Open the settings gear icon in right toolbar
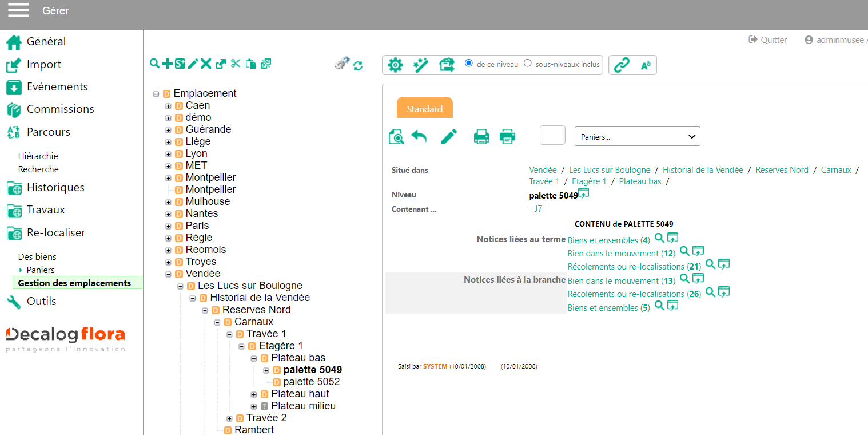The height and width of the screenshot is (435, 868). coord(395,65)
